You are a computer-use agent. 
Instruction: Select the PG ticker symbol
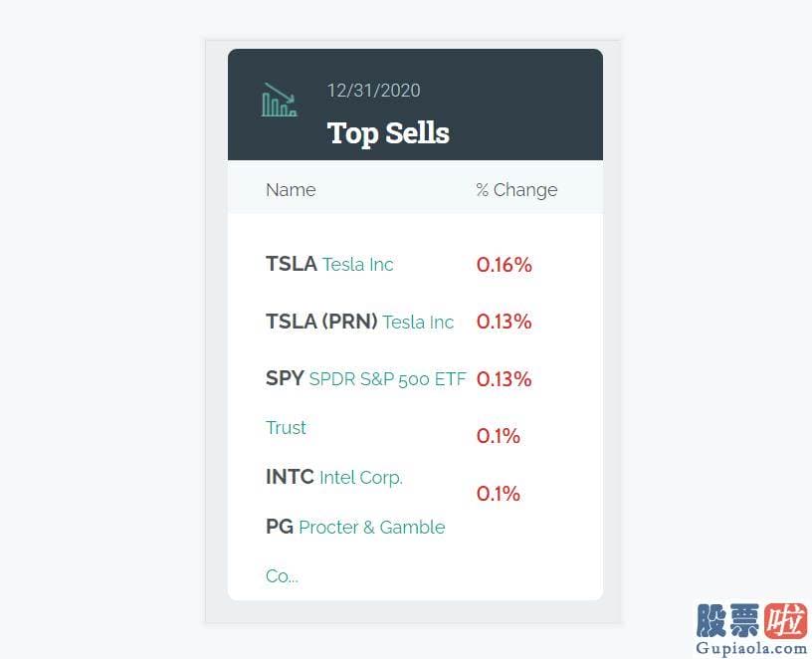point(280,527)
